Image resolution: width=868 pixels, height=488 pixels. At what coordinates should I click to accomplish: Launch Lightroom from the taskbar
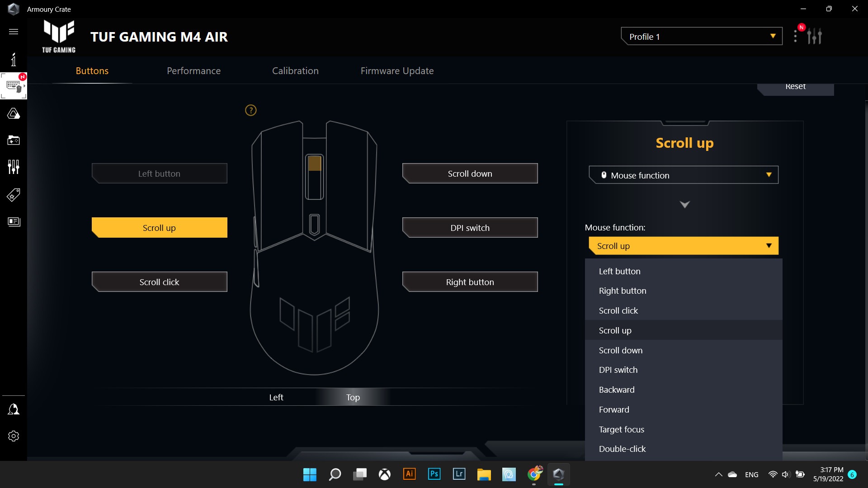point(459,474)
